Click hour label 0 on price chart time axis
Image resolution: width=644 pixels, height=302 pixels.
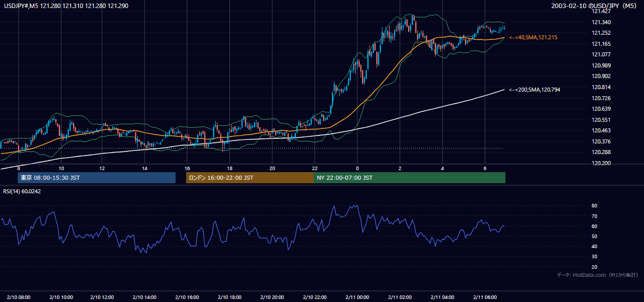point(357,168)
